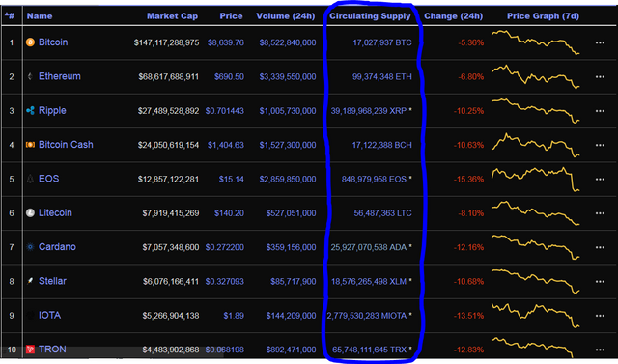Click Ethereum's 24h volume $3,339,550,000

point(288,77)
